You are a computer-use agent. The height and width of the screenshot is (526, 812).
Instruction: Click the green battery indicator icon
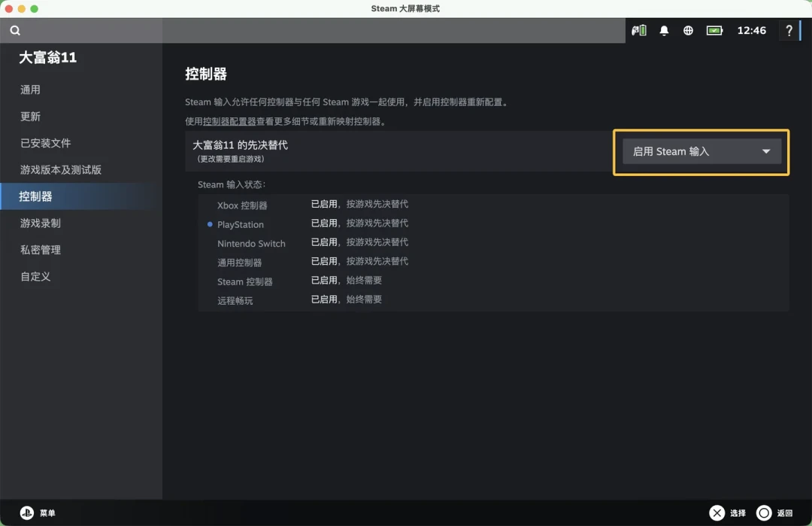click(x=714, y=31)
